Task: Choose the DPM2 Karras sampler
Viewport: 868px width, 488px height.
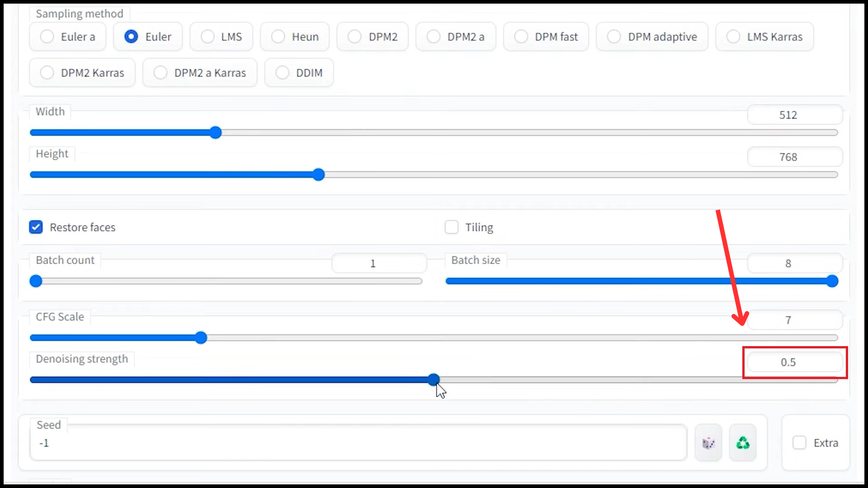Action: click(x=47, y=73)
